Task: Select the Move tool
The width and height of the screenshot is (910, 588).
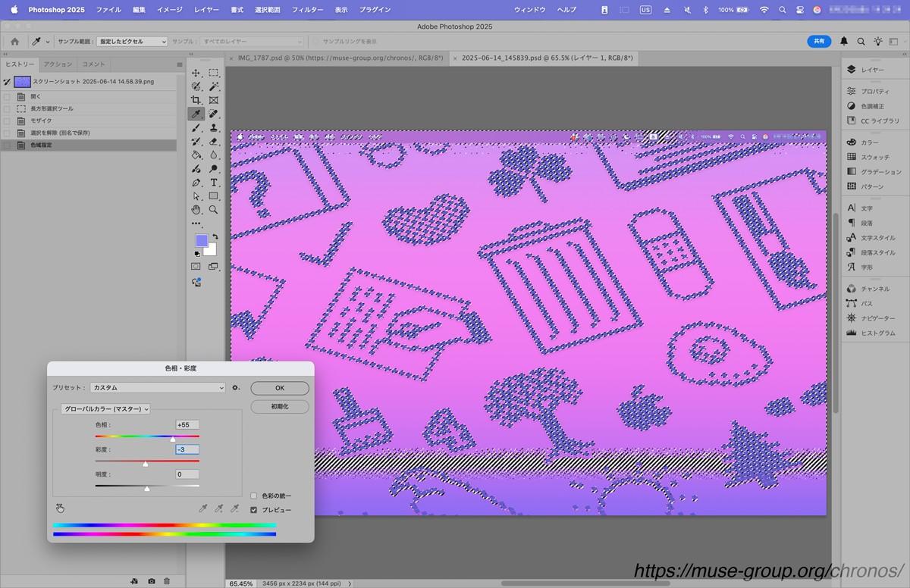Action: (196, 73)
